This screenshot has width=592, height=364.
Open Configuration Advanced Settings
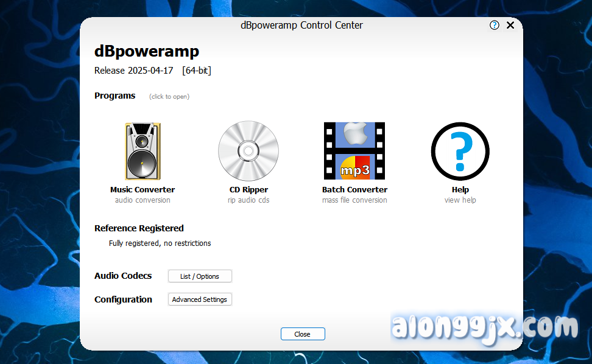click(x=200, y=299)
